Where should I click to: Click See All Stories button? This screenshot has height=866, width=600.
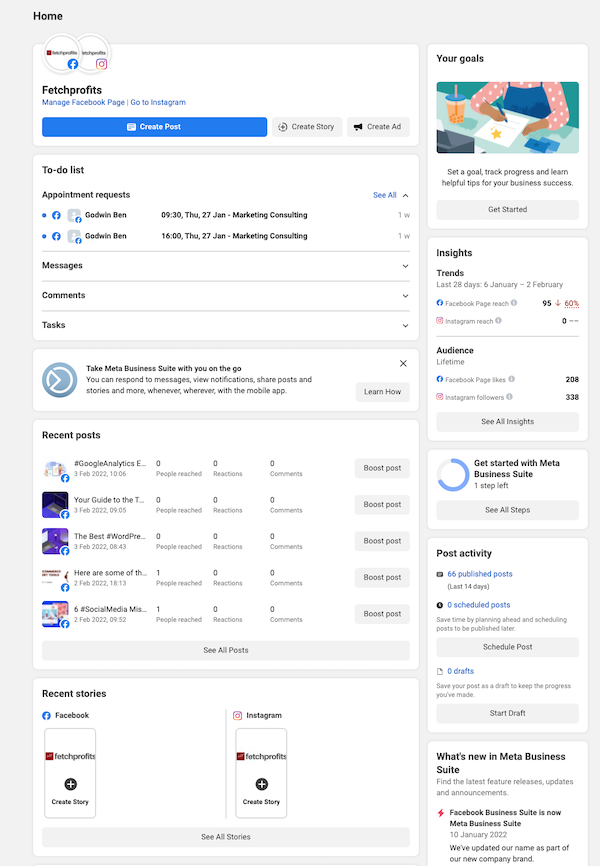[x=226, y=837]
